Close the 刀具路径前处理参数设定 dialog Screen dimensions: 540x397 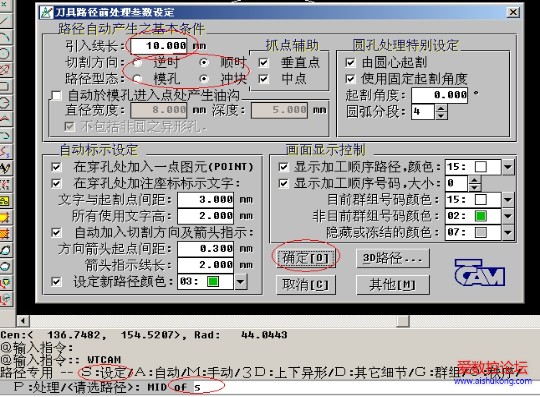click(x=513, y=12)
